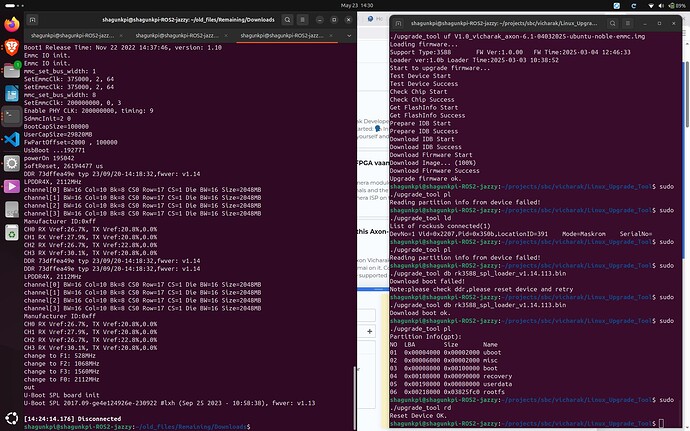Click '[14:24:14.176] Disconnected' line
This screenshot has width=690, height=431.
point(72,419)
